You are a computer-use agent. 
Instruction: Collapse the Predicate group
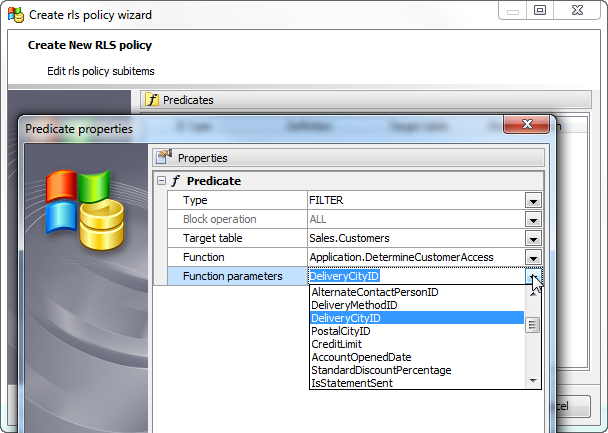[x=161, y=181]
